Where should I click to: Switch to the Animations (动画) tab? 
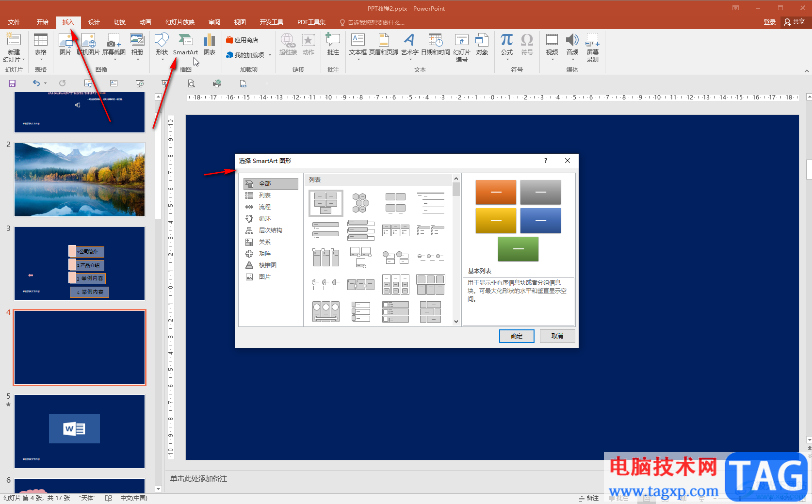[146, 22]
